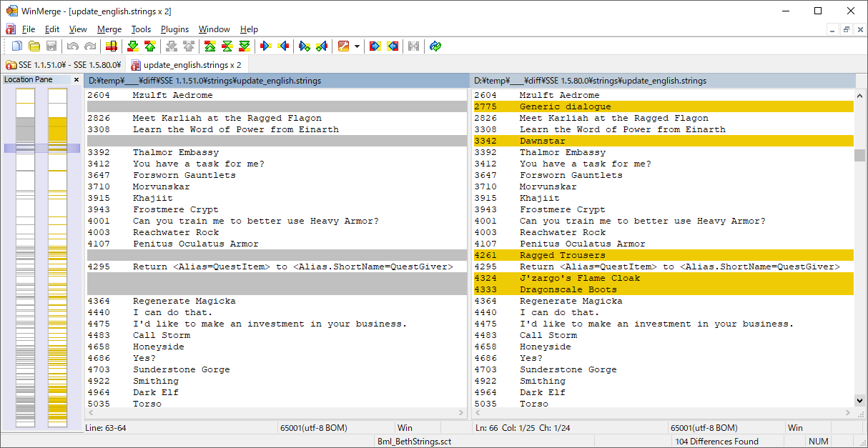This screenshot has width=868, height=448.
Task: Open the Plugins menu
Action: (174, 29)
